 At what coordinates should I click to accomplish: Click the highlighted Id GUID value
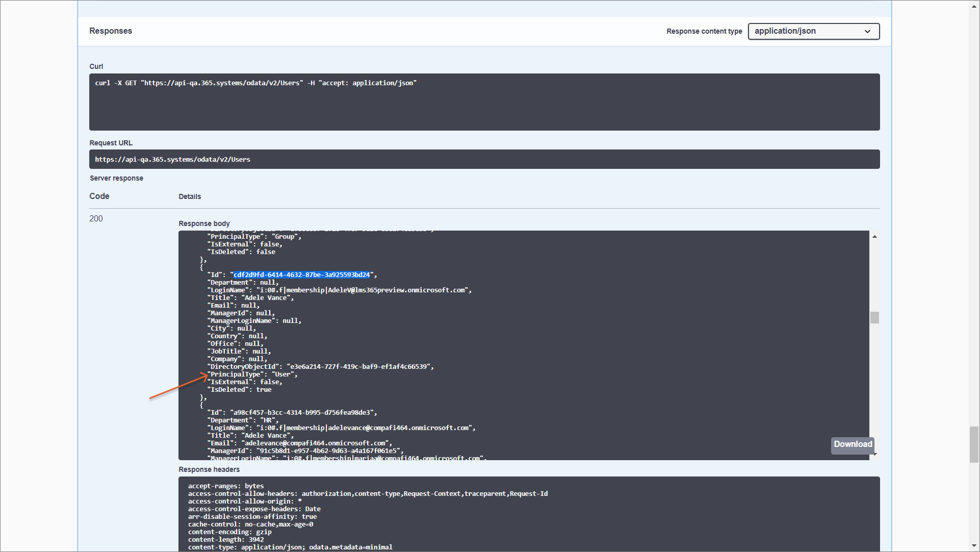pyautogui.click(x=301, y=275)
